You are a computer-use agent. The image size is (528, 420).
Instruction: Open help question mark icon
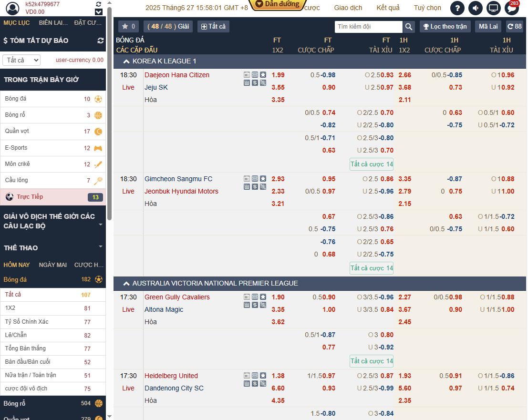[x=457, y=8]
